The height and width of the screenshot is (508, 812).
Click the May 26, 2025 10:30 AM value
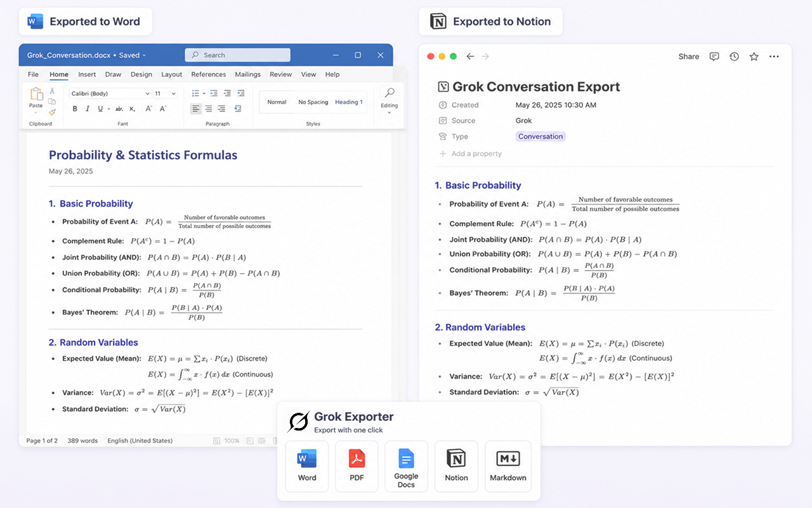click(556, 105)
